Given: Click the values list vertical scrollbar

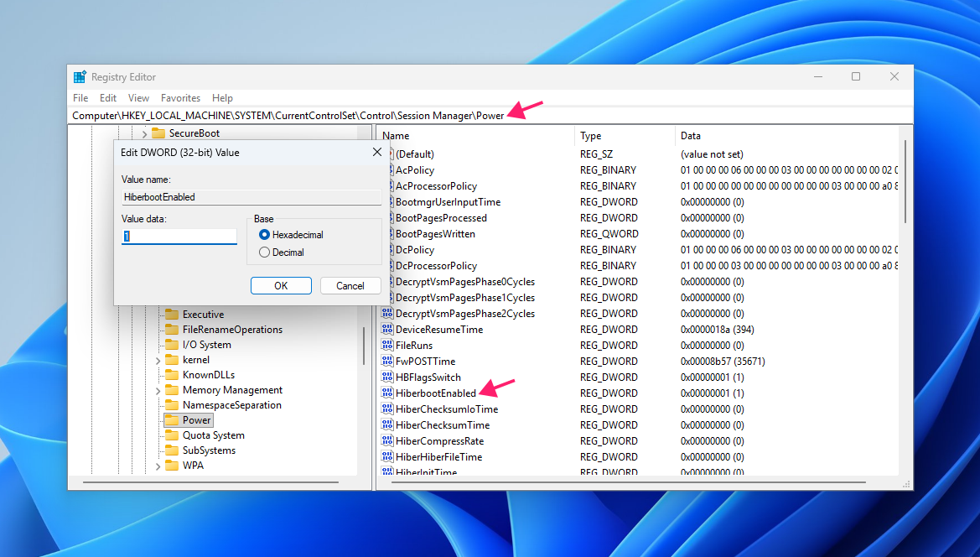Looking at the screenshot, I should click(905, 181).
